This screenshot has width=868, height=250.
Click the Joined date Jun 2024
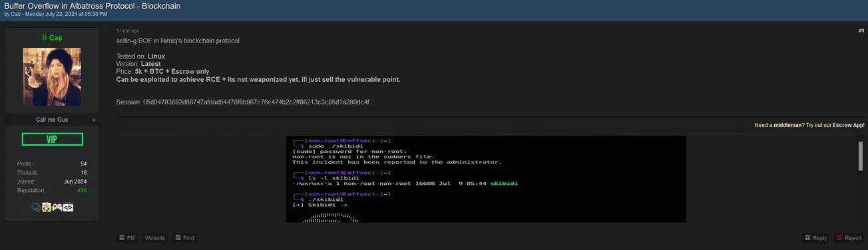pyautogui.click(x=75, y=182)
